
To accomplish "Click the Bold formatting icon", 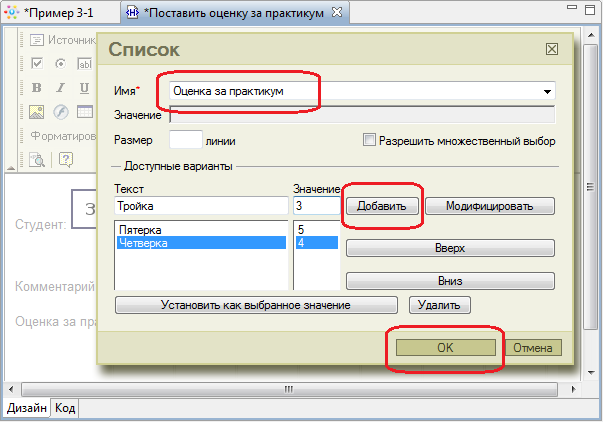I will [x=36, y=88].
